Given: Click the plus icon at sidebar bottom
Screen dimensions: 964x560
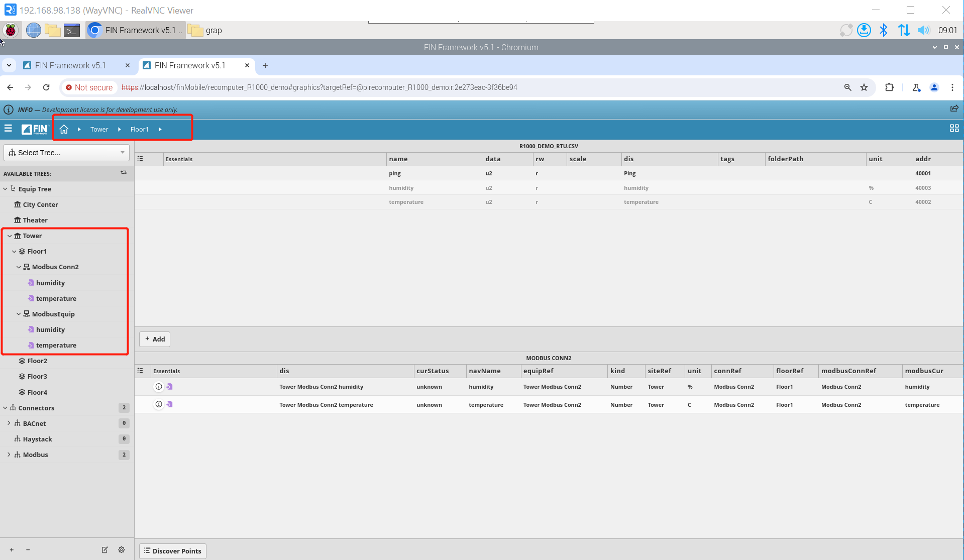Looking at the screenshot, I should pyautogui.click(x=12, y=550).
